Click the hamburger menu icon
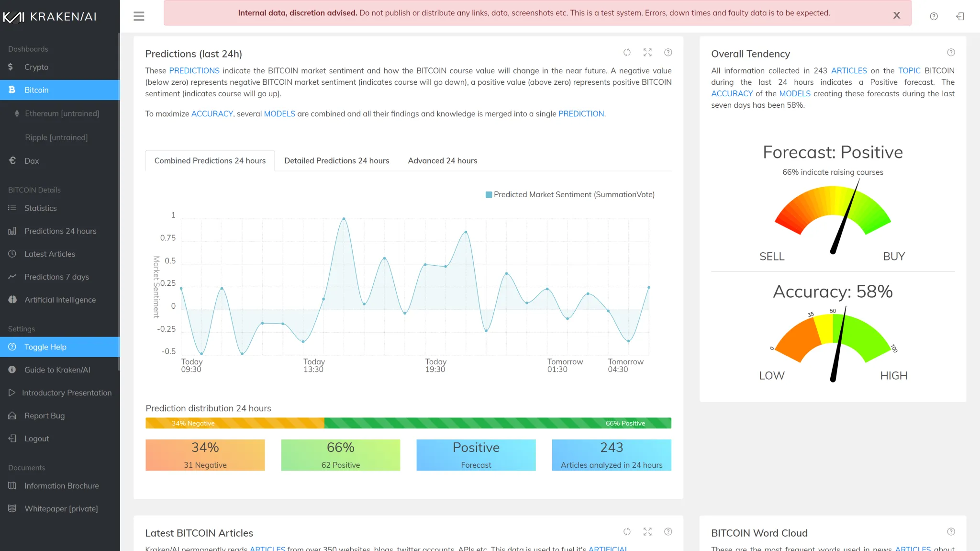 coord(139,16)
